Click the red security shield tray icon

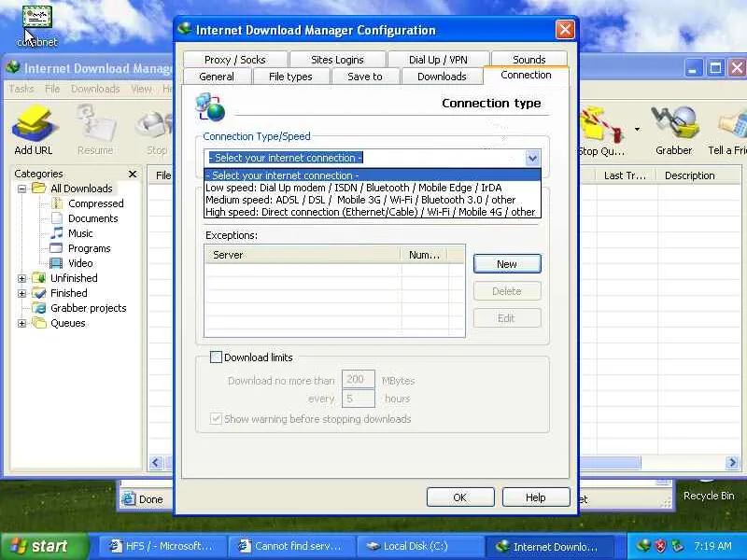(x=660, y=546)
